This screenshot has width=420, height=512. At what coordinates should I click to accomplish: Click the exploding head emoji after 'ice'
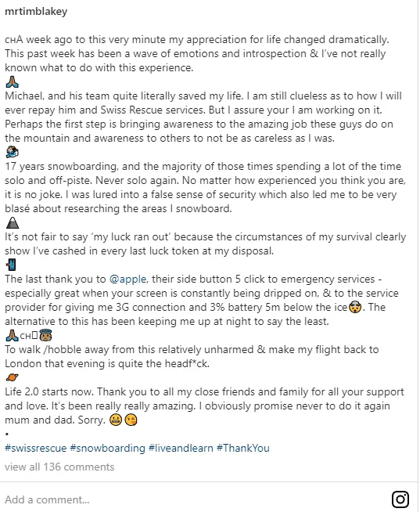(355, 308)
